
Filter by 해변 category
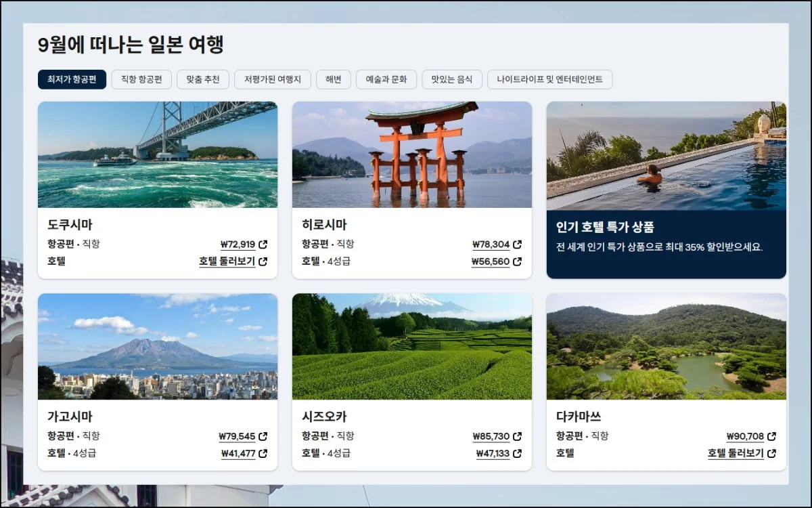point(333,79)
